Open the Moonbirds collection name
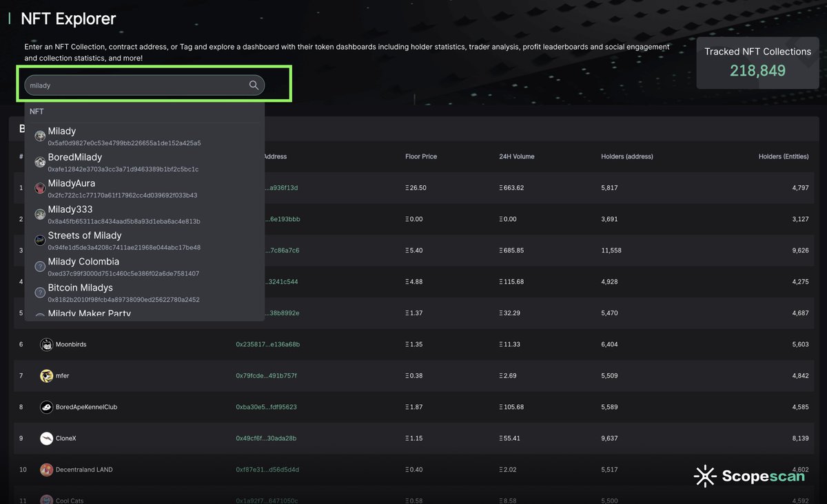This screenshot has width=827, height=504. tap(71, 344)
